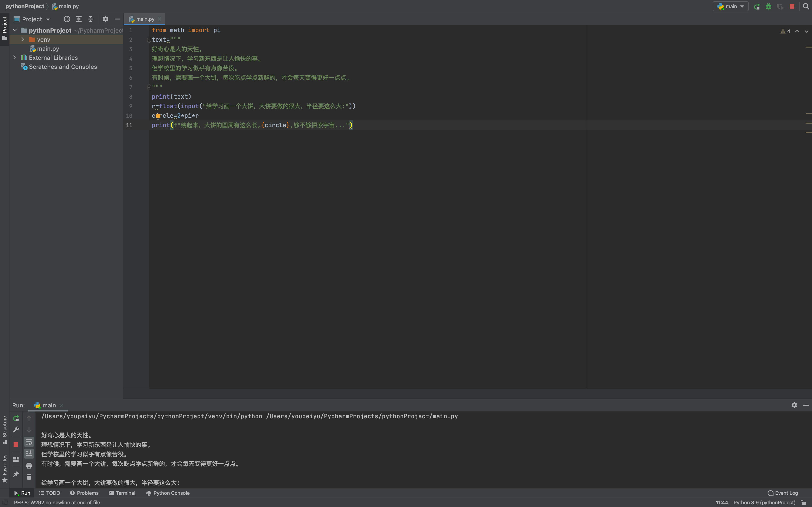Click the Rerun main icon in top toolbar
Viewport: 812px width, 507px height.
coord(757,6)
